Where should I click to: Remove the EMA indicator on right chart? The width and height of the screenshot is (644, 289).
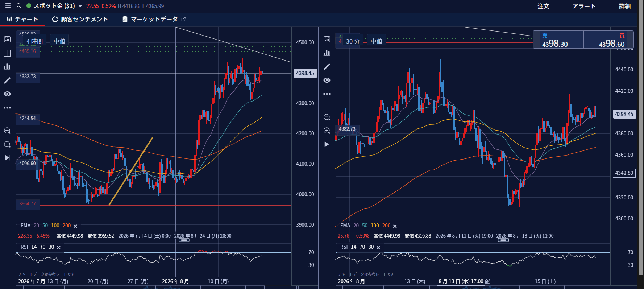[395, 226]
